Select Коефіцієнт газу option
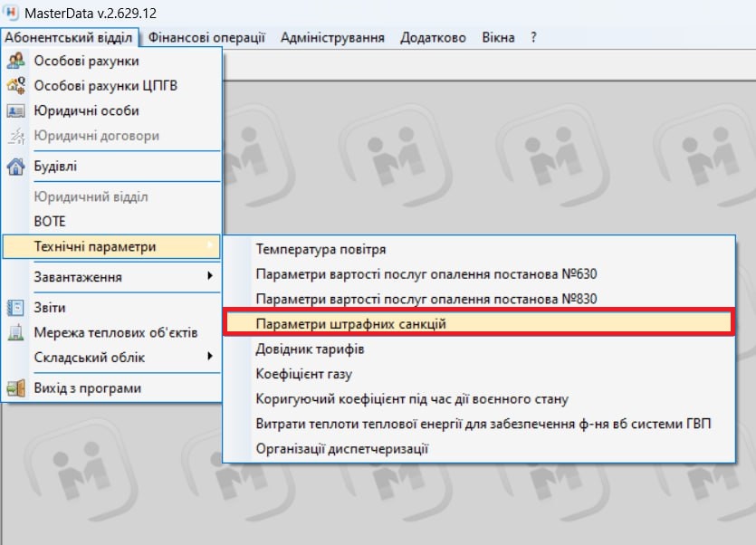 click(303, 374)
